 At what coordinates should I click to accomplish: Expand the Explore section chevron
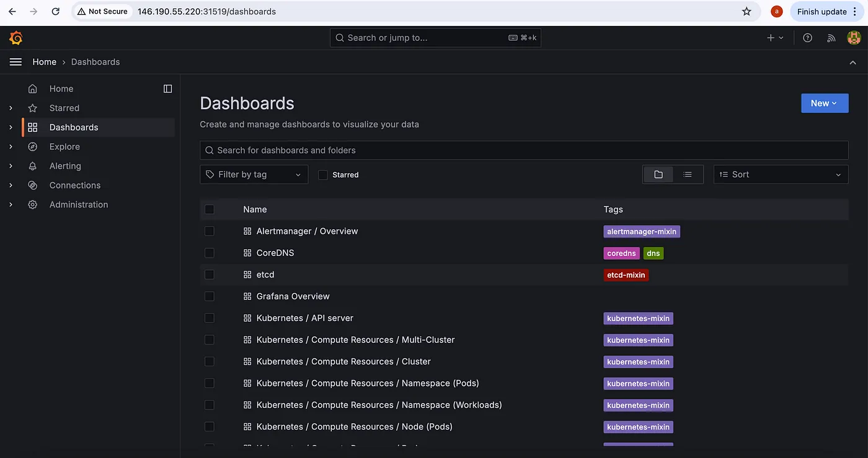[x=11, y=147]
